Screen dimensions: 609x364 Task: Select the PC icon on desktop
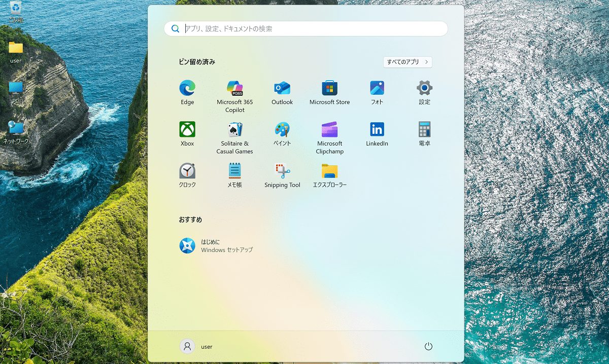click(16, 92)
